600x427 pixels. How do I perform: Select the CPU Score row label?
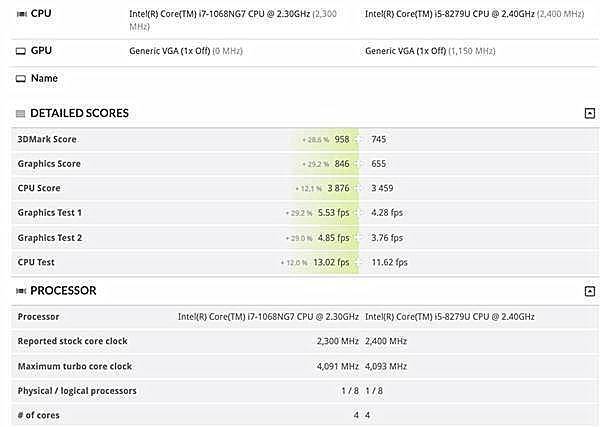tap(39, 188)
